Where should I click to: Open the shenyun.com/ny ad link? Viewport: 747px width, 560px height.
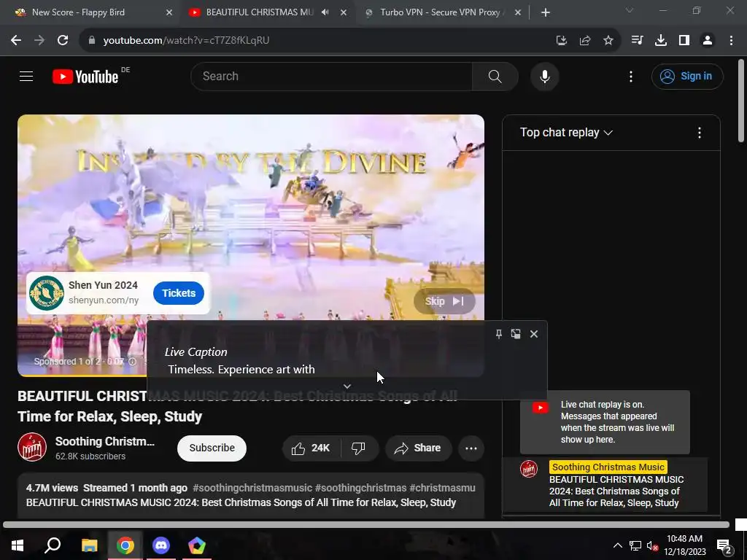pos(104,300)
